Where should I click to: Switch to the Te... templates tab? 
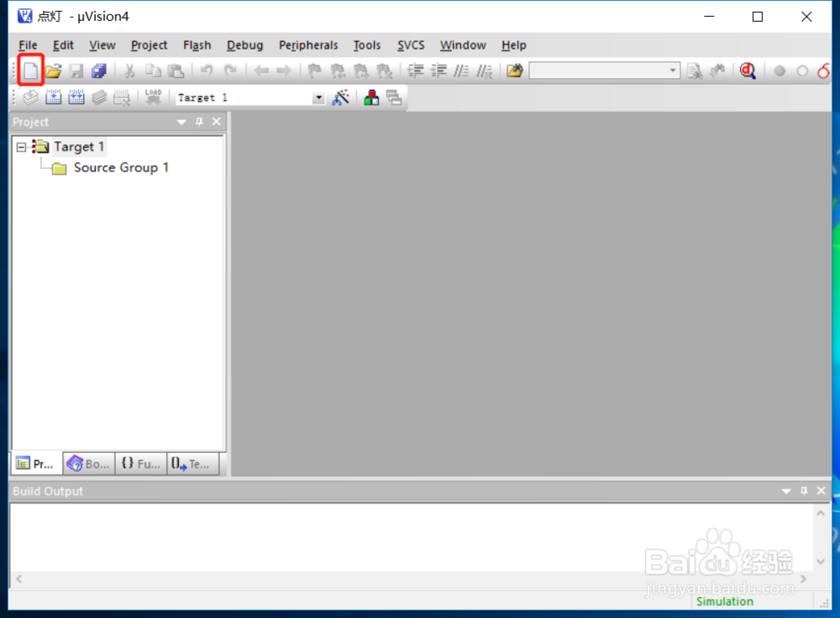click(193, 463)
